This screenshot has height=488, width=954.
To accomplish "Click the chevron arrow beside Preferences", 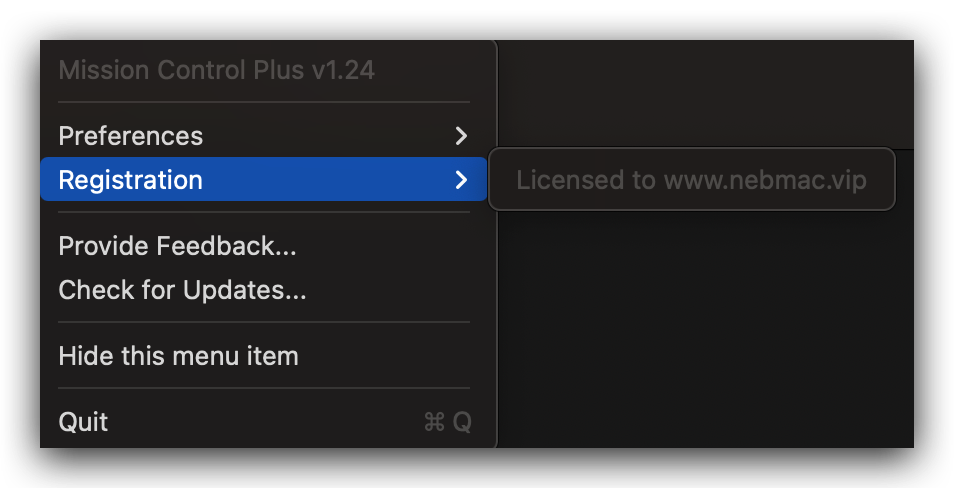I will coord(460,136).
